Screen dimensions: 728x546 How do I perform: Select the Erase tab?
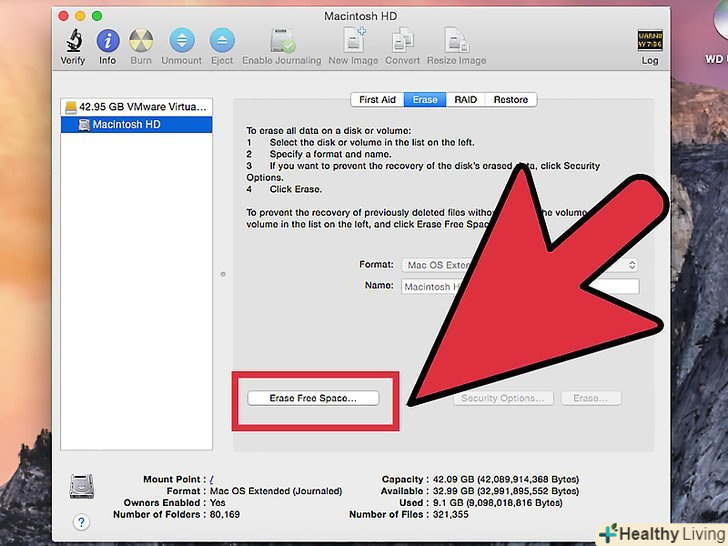tap(425, 100)
